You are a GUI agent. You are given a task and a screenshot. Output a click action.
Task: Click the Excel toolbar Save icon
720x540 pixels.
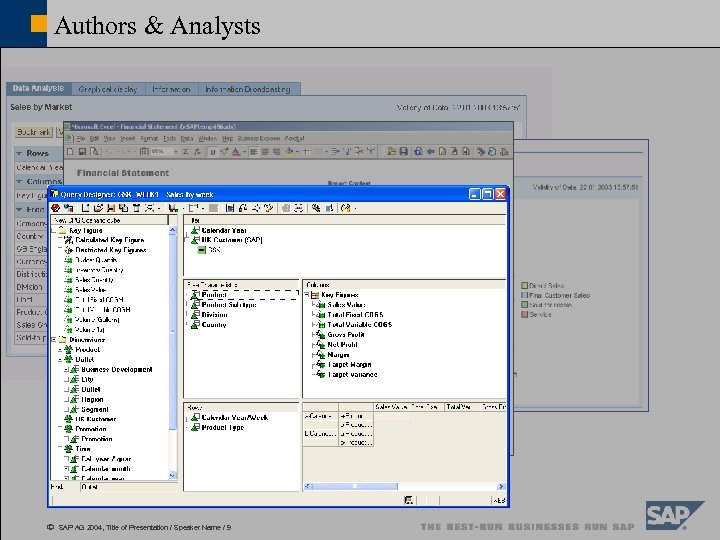[82, 152]
